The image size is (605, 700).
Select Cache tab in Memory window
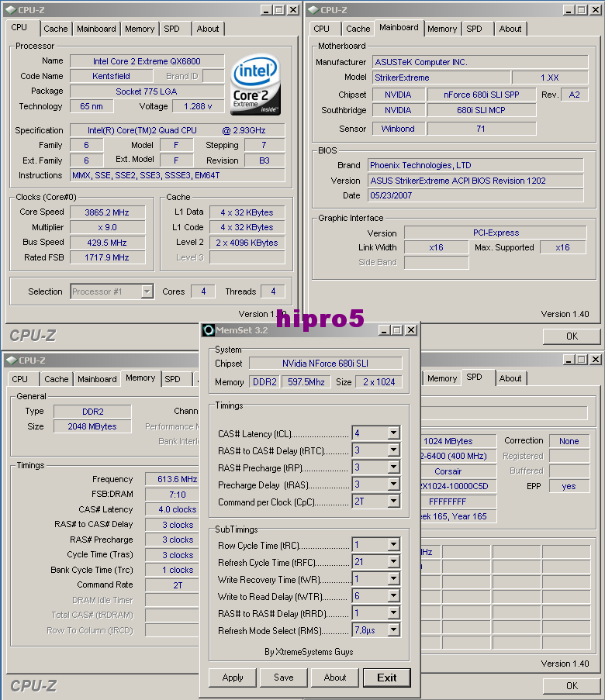(57, 379)
